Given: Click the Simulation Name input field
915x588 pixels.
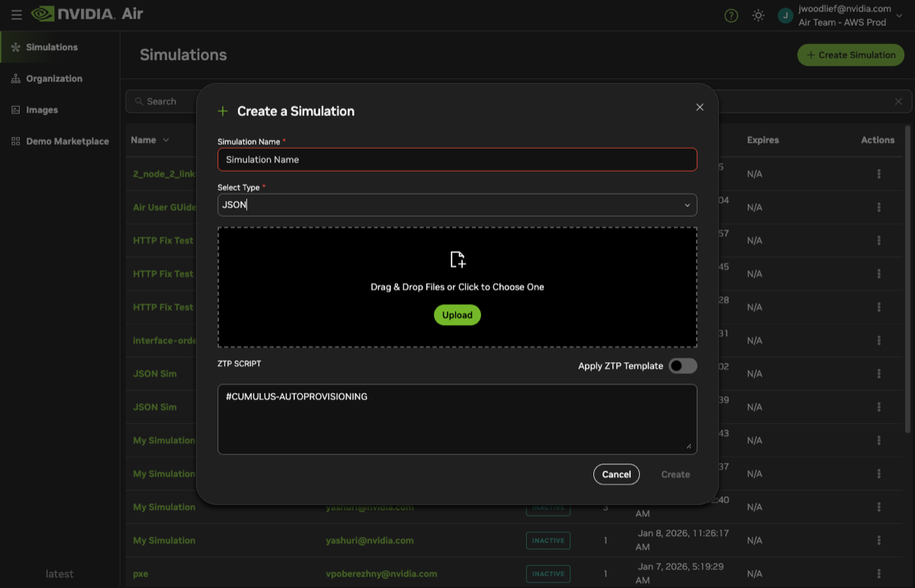Looking at the screenshot, I should [457, 159].
